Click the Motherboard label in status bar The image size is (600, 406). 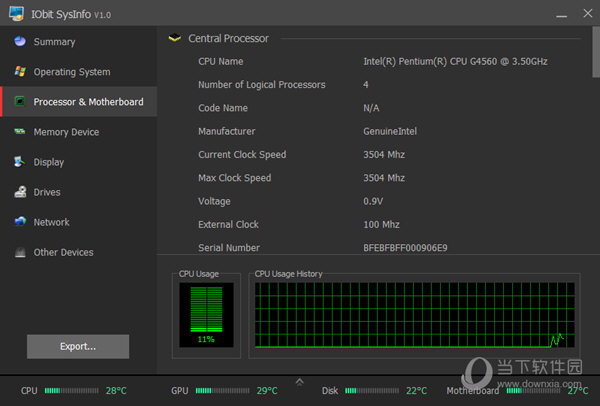coord(473,391)
